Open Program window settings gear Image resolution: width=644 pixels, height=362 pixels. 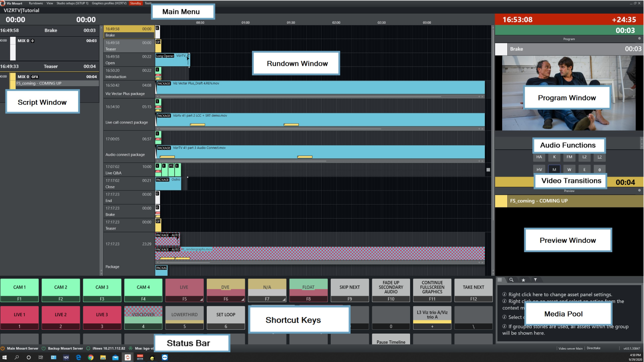(x=639, y=39)
